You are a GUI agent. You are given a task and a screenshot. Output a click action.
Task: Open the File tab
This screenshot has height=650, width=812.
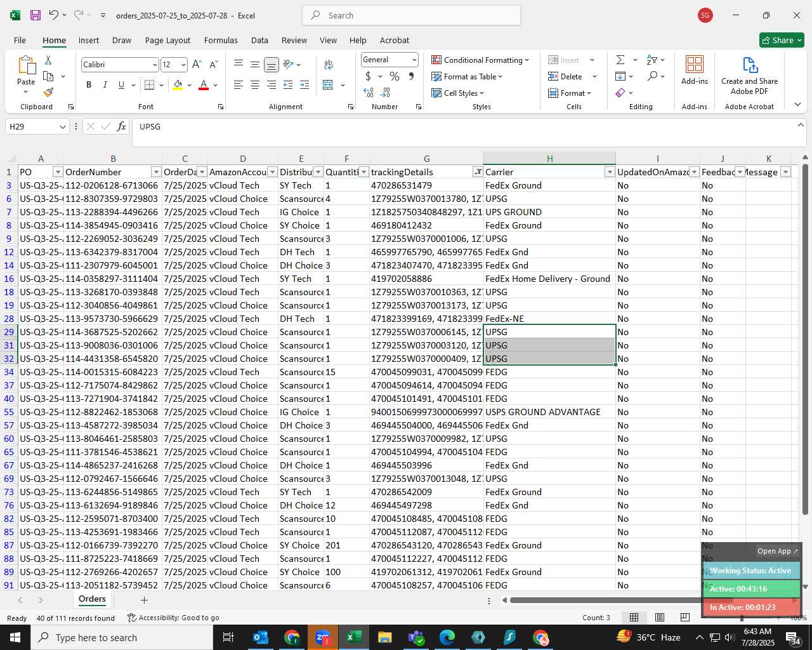[x=20, y=40]
